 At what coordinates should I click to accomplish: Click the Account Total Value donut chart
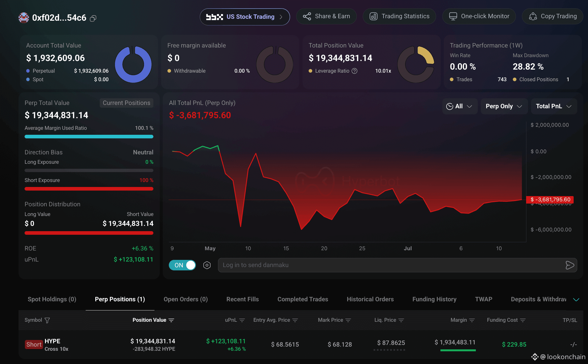133,64
